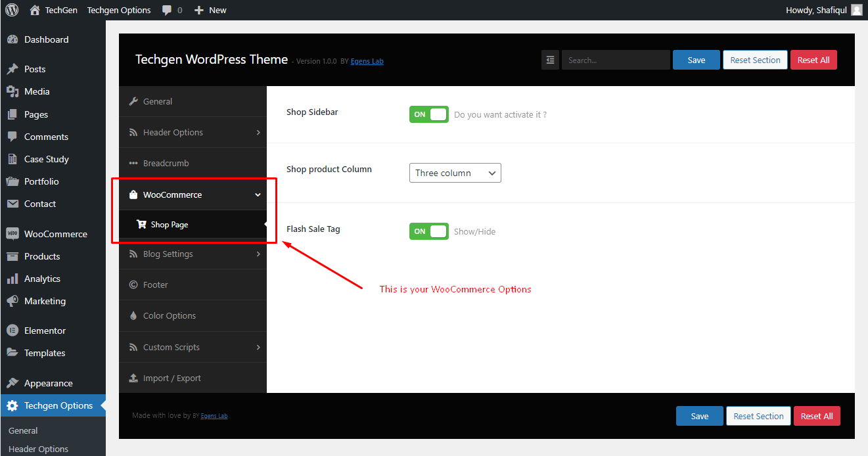Click the bottom Reset All button

817,416
